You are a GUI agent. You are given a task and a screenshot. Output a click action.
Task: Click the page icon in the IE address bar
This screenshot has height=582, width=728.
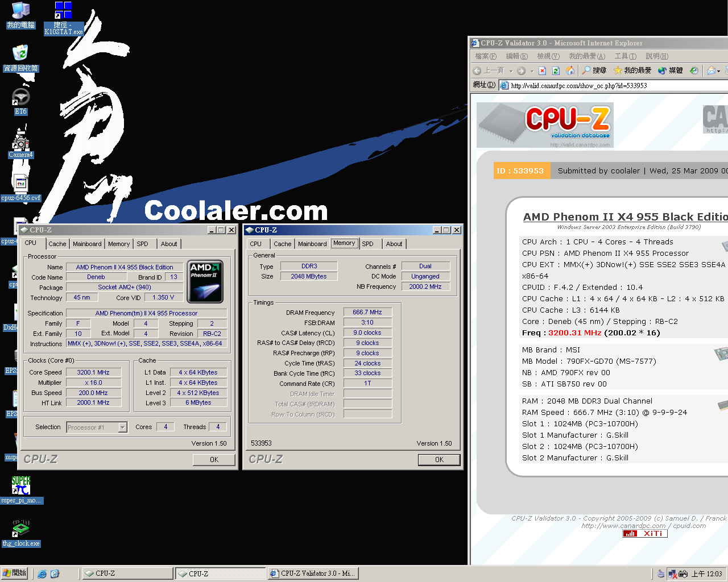tap(504, 85)
